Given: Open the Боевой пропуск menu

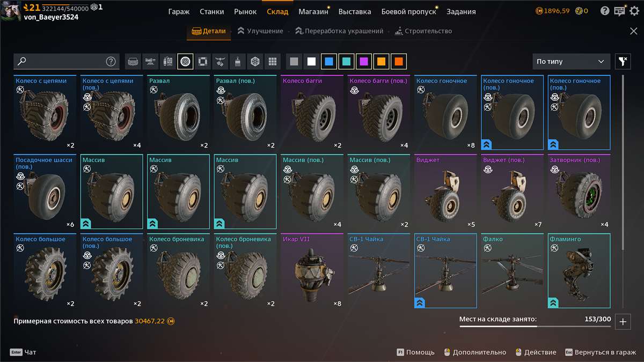Looking at the screenshot, I should pos(408,12).
